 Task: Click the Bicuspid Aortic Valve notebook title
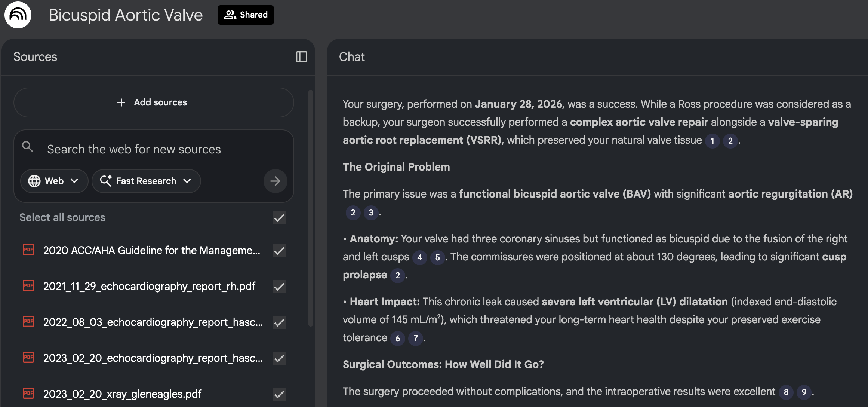[126, 15]
